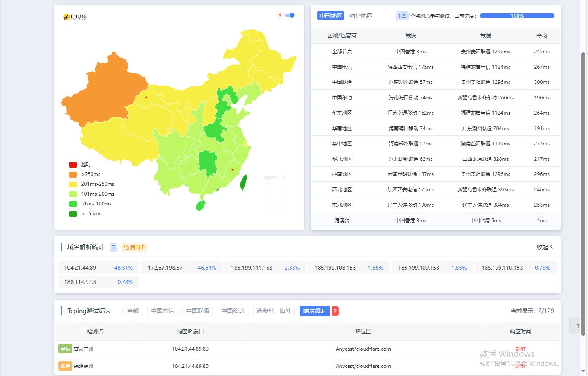This screenshot has height=376, width=588.
Task: Click the red 2 timeout count badge
Action: [335, 311]
